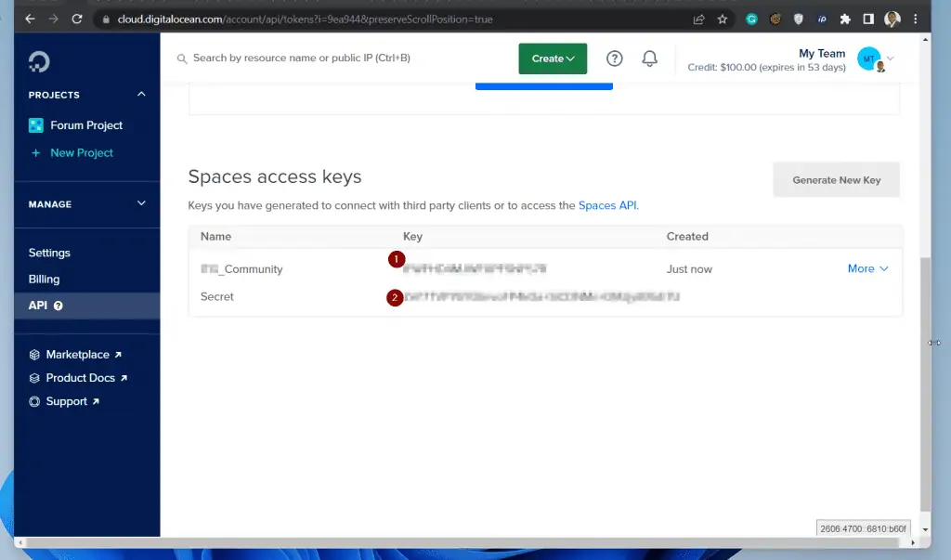Click the IP extension icon

(x=822, y=20)
